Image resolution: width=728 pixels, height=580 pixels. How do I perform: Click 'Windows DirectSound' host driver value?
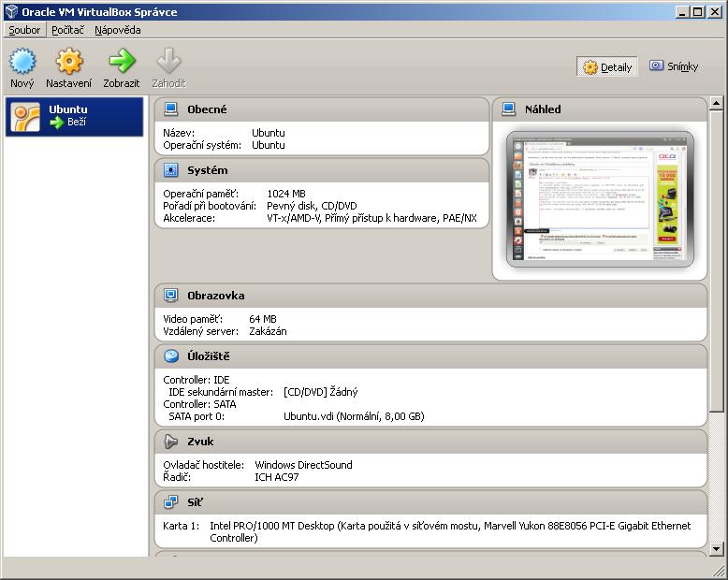coord(303,465)
